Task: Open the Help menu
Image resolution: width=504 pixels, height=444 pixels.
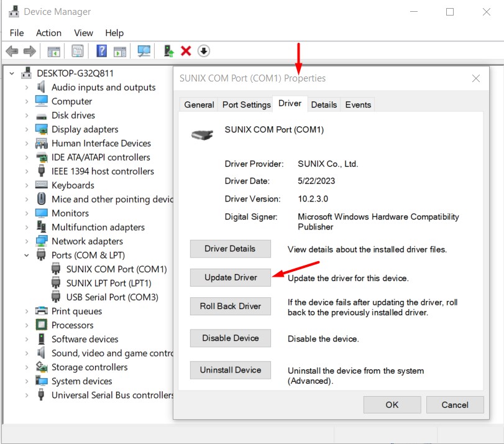Action: [x=114, y=33]
